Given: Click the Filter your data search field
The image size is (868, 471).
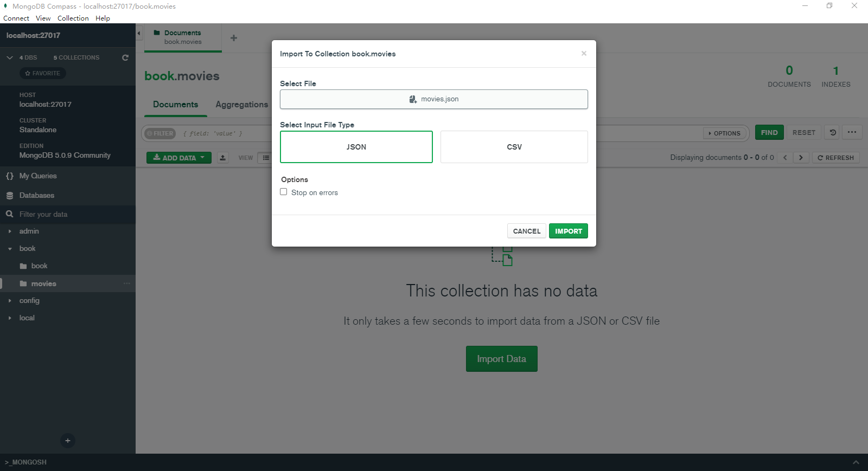Looking at the screenshot, I should [68, 215].
